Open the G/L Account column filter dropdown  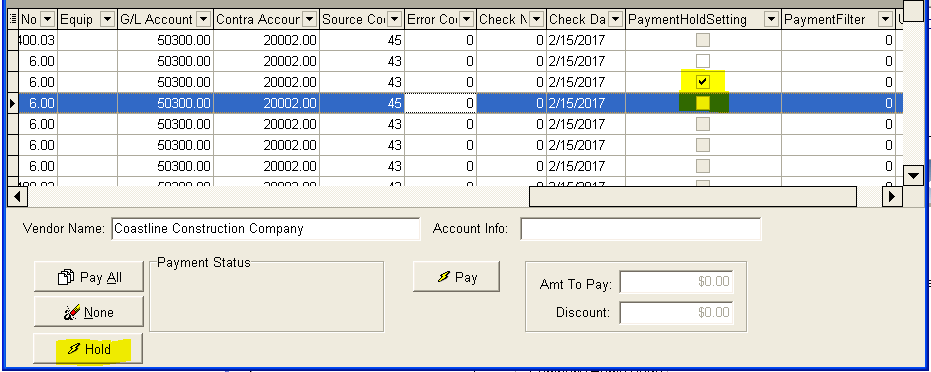204,20
